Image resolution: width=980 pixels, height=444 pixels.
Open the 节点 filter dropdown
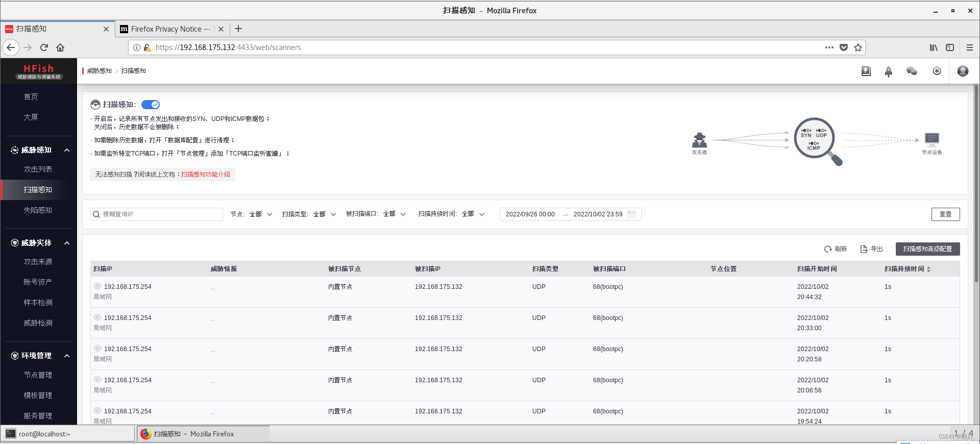point(260,214)
